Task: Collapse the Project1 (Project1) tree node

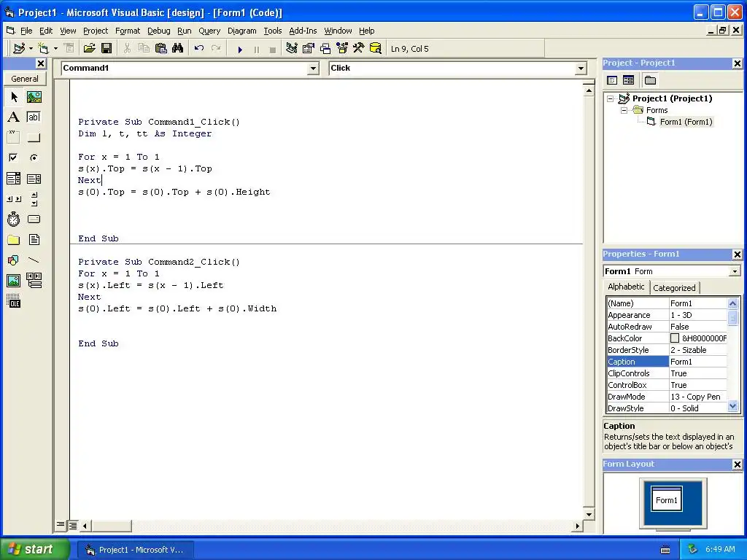Action: point(611,98)
